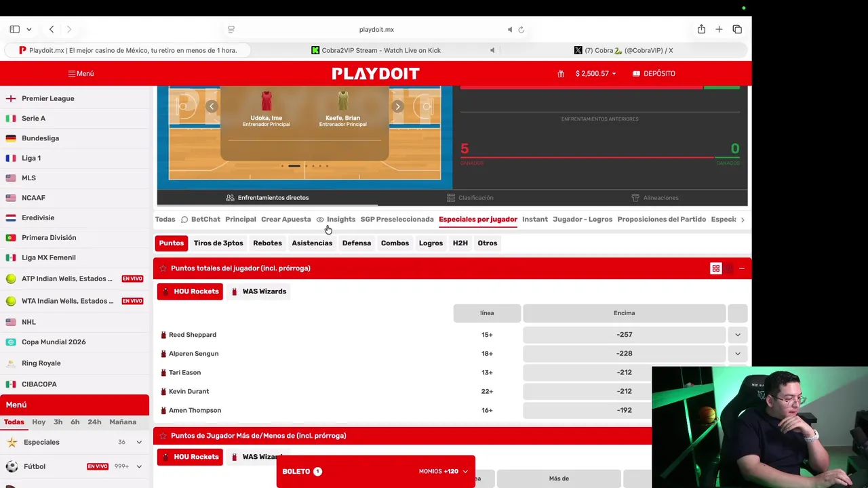Select the Tiros de 3ptos filter
This screenshot has height=488, width=868.
coord(218,243)
